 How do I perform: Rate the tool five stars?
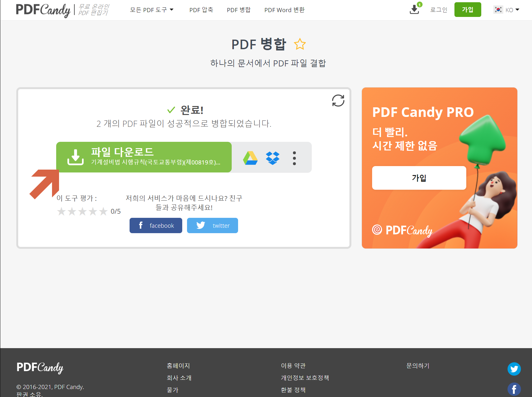pos(103,211)
